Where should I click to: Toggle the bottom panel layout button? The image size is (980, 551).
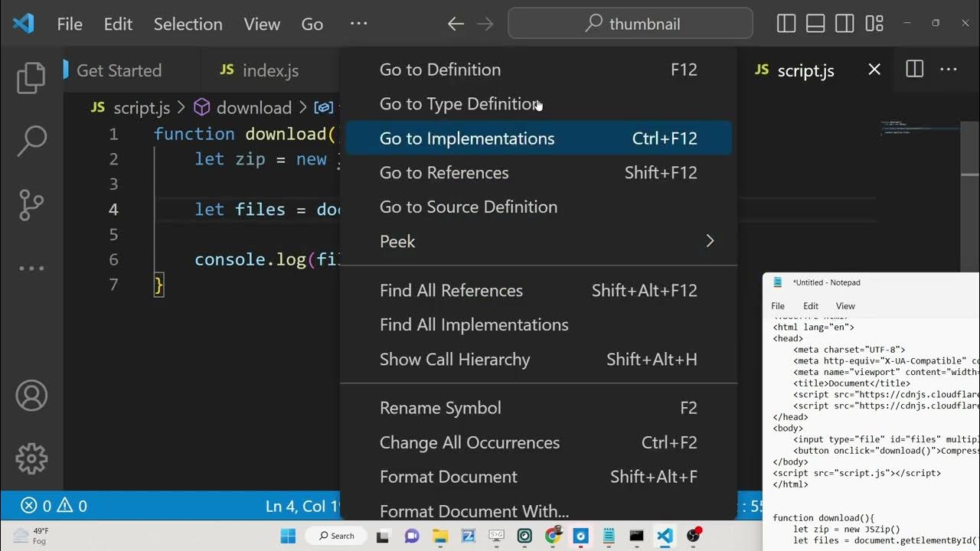coord(815,24)
